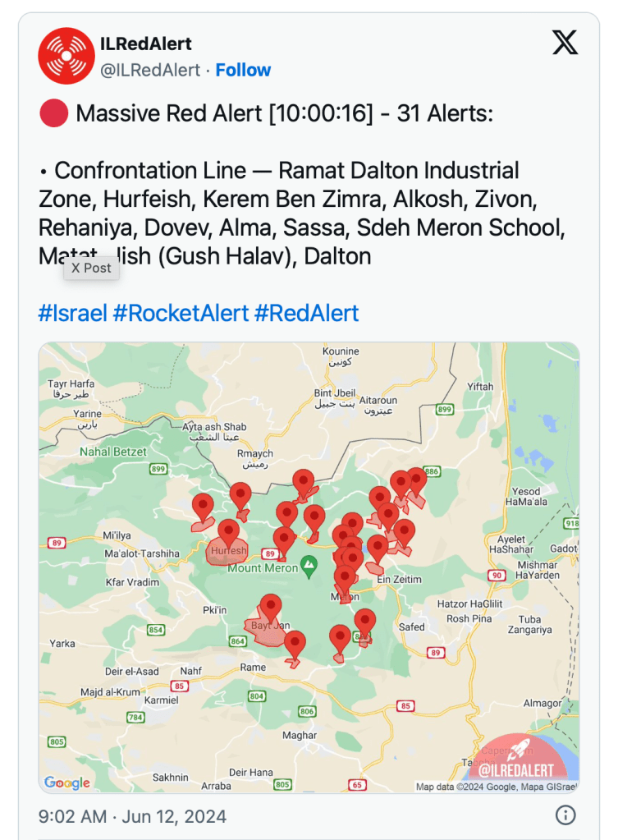Open the #RedAlert hashtag
The image size is (618, 840).
coord(306,313)
